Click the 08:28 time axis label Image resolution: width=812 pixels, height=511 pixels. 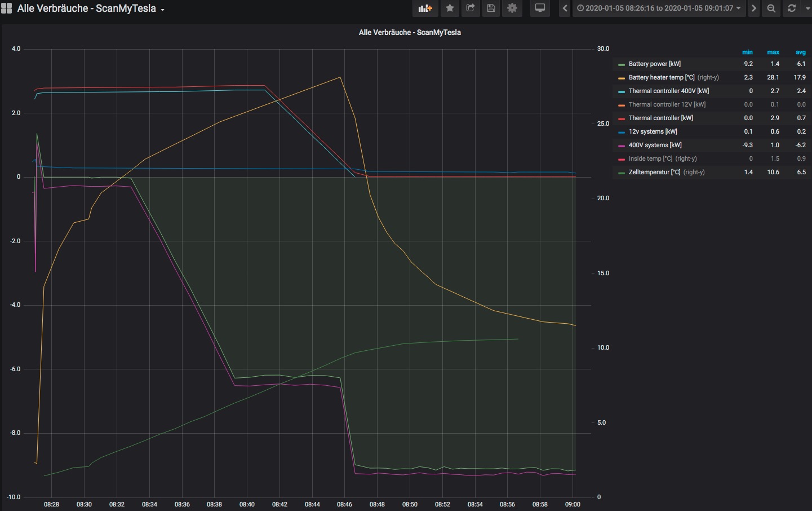[51, 504]
